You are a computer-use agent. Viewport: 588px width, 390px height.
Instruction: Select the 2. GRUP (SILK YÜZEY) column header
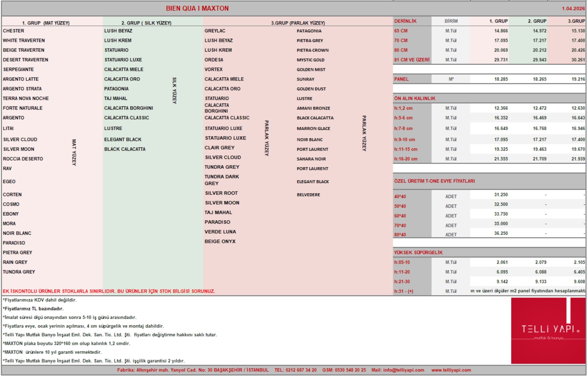[x=146, y=23]
